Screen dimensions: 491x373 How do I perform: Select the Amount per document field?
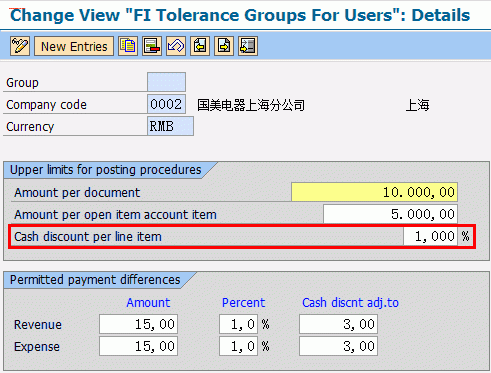374,192
